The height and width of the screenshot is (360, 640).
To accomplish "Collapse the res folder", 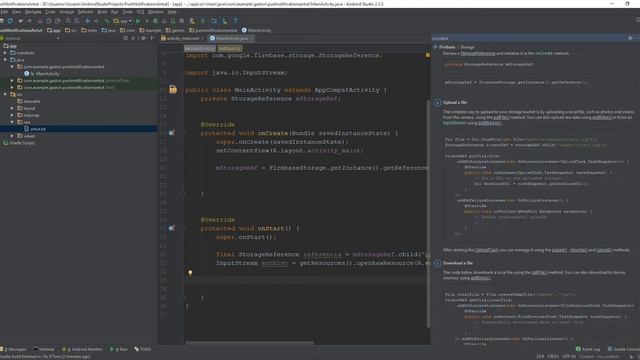I will (5, 94).
